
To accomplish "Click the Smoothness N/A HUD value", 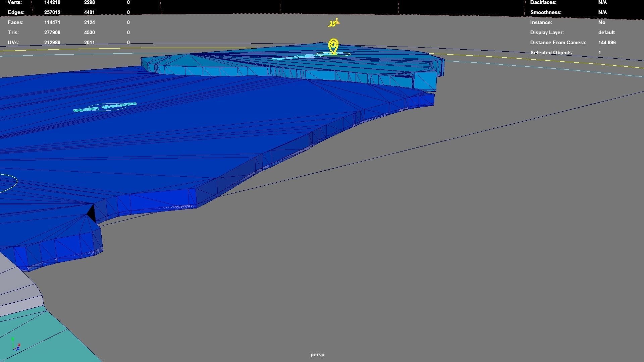I will [x=602, y=12].
